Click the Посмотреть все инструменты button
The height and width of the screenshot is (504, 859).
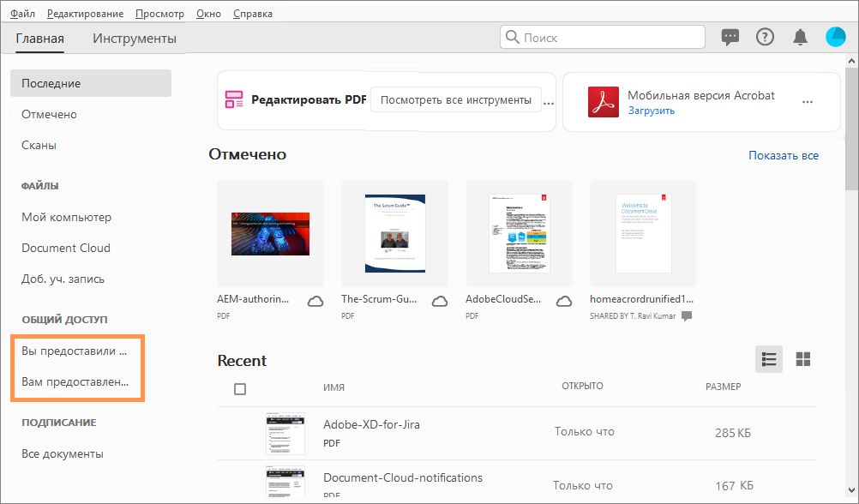coord(455,100)
